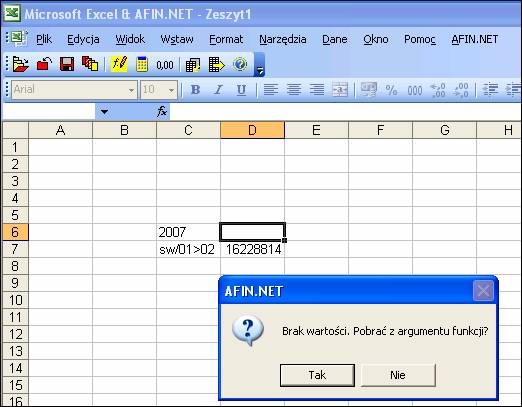Open the AFIN.NET menu
The width and height of the screenshot is (522, 407).
(474, 39)
